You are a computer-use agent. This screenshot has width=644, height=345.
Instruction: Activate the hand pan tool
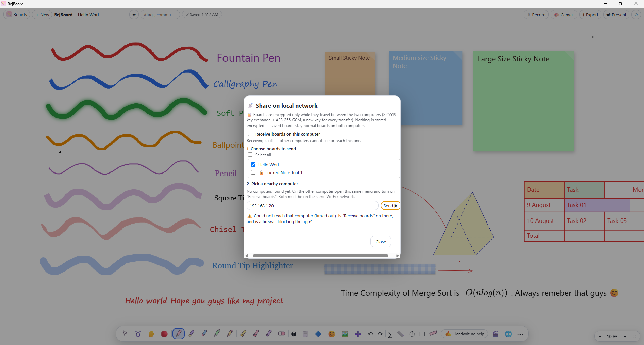[x=151, y=334]
